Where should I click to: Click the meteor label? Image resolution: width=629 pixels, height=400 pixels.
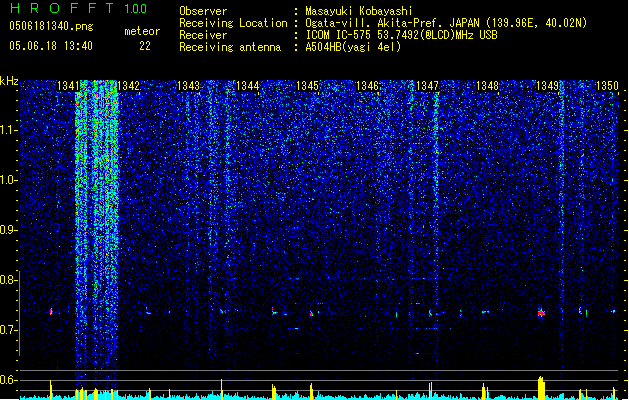(x=142, y=31)
